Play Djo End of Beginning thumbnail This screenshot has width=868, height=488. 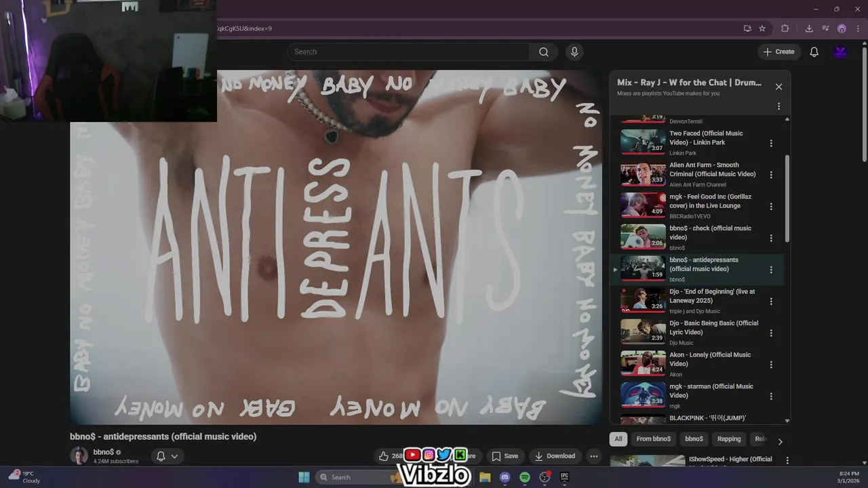(644, 300)
